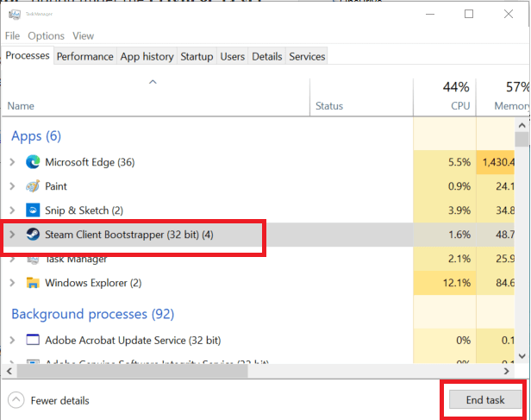Expand the Microsoft Edge process group

[12, 162]
